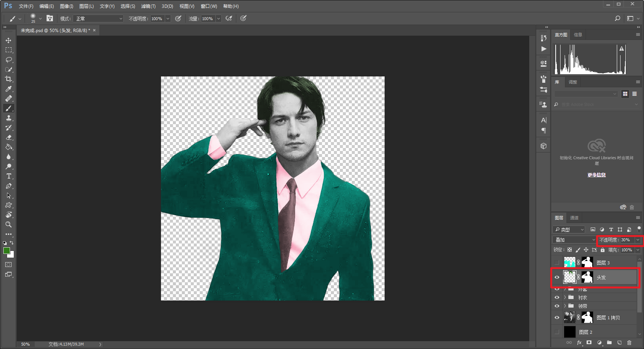The image size is (644, 349).
Task: Open the 3D panel cube icon
Action: [544, 146]
